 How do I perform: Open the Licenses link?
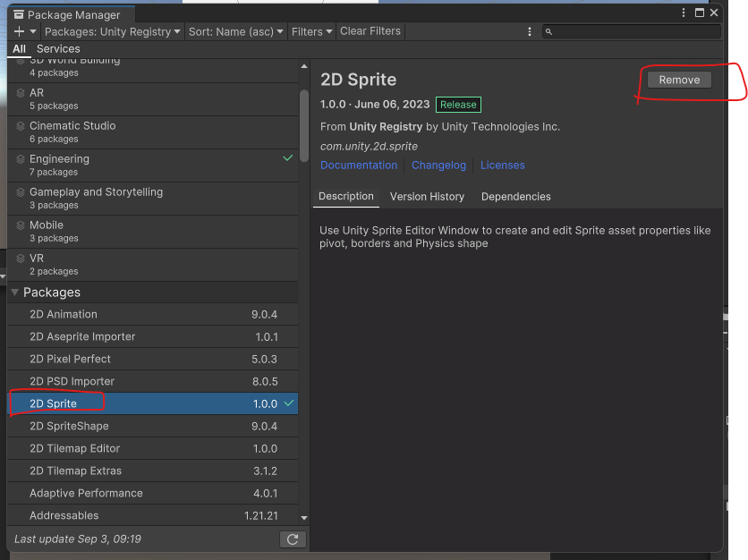click(x=502, y=165)
